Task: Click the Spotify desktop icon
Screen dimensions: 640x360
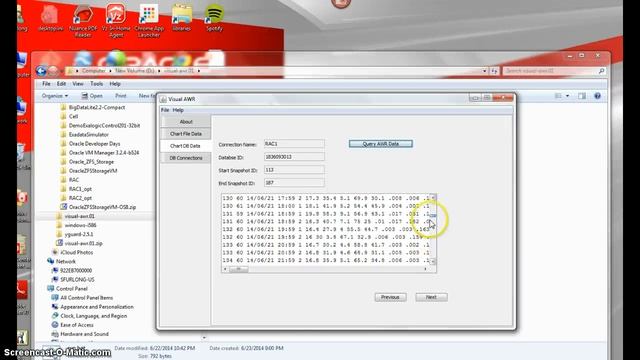Action: [214, 18]
